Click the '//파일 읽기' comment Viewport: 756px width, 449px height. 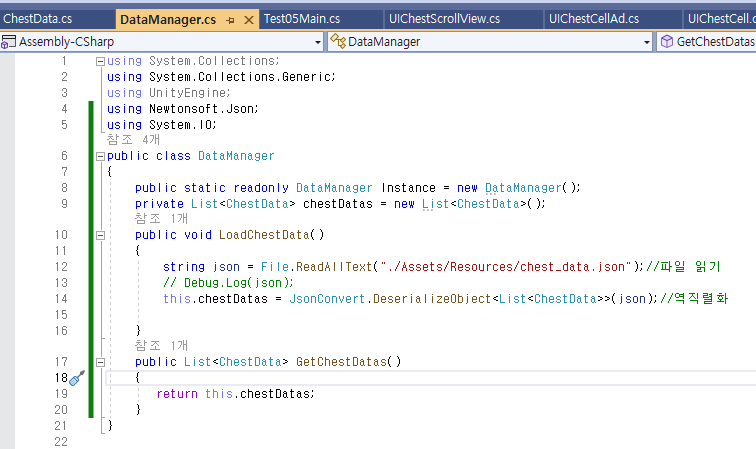[x=683, y=267]
